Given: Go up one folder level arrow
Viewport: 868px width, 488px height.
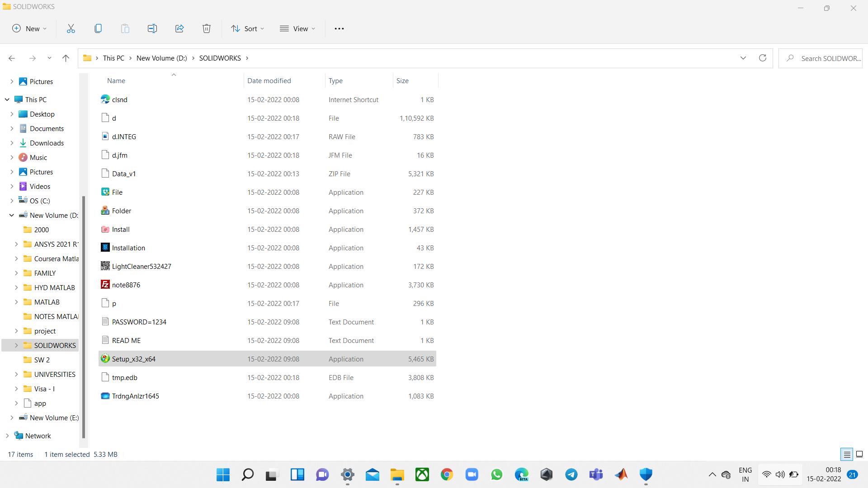Looking at the screenshot, I should point(66,58).
